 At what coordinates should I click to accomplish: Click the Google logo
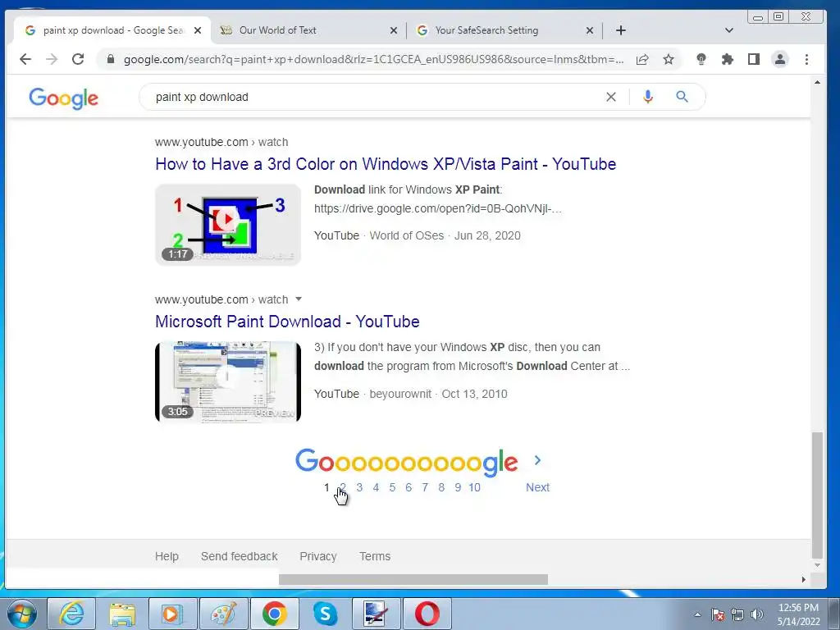(63, 98)
